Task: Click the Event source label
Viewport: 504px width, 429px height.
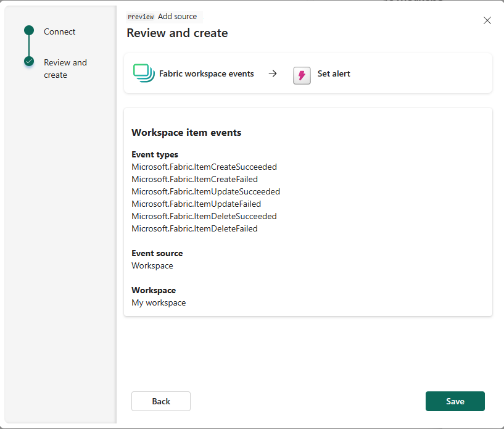Action: tap(157, 254)
